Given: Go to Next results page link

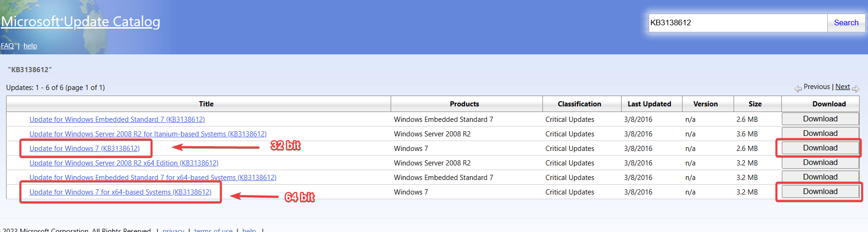Looking at the screenshot, I should click(x=842, y=87).
